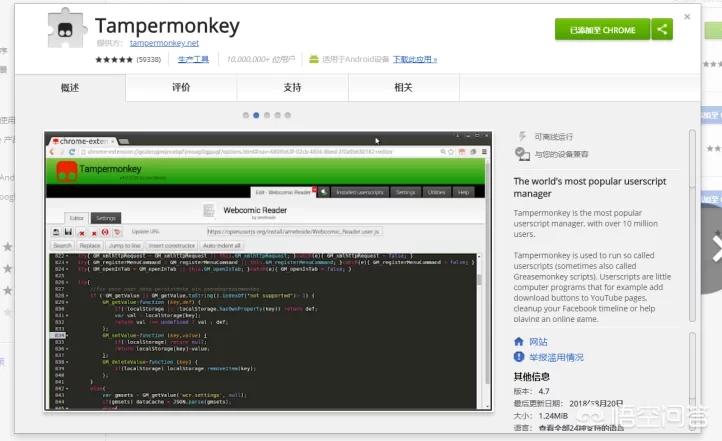722x441 pixels.
Task: Click the Tampermonkey puzzle-piece extension icon
Action: [x=67, y=29]
